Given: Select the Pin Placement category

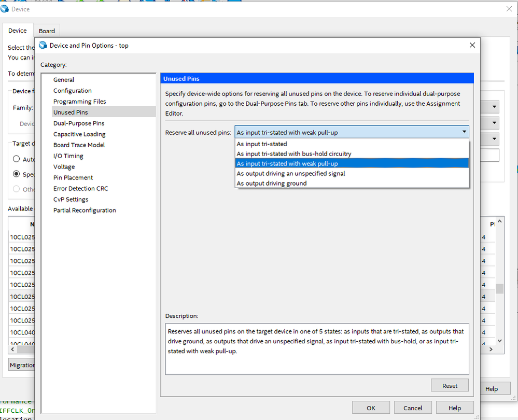Looking at the screenshot, I should coord(73,178).
